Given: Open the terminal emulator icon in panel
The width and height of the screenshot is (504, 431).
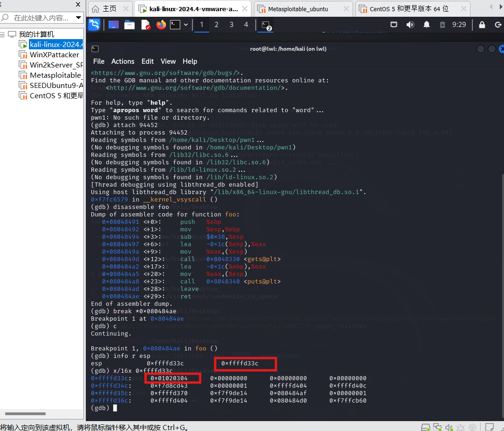Looking at the screenshot, I should point(175,25).
